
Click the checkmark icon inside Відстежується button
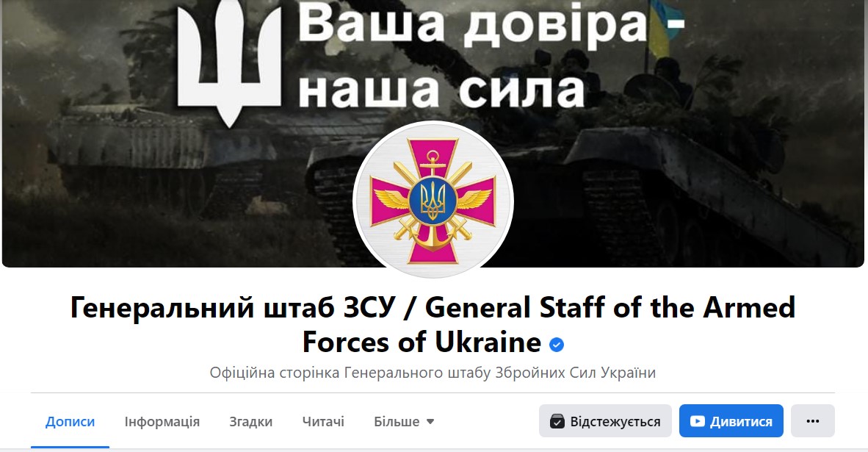point(557,422)
